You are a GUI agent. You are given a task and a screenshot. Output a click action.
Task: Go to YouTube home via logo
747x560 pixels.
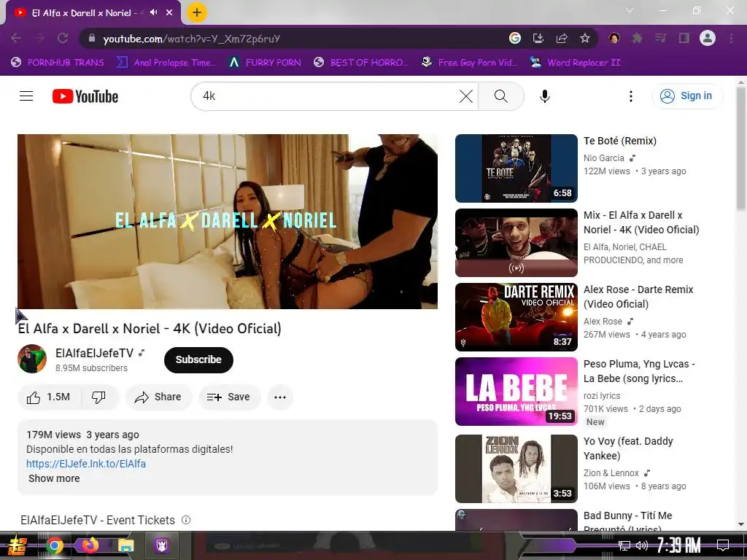tap(85, 96)
